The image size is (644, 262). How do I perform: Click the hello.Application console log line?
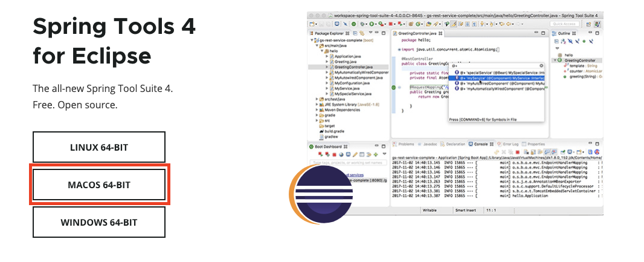[x=496, y=196]
